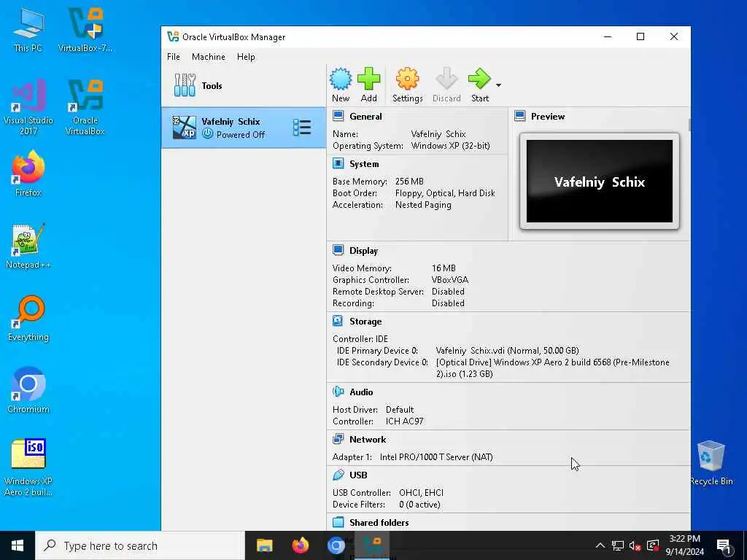Open the Start button dropdown arrow
Image resolution: width=747 pixels, height=560 pixels.
tap(498, 85)
